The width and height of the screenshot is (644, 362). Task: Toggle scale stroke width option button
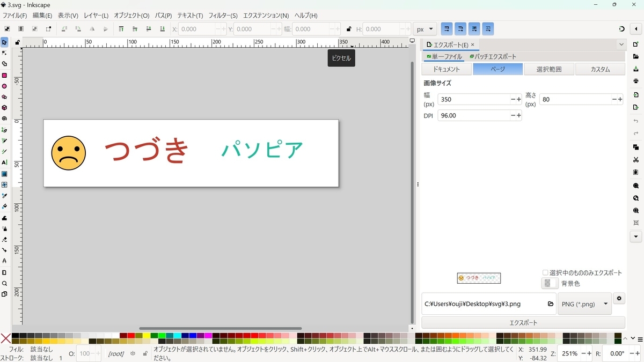tap(447, 29)
